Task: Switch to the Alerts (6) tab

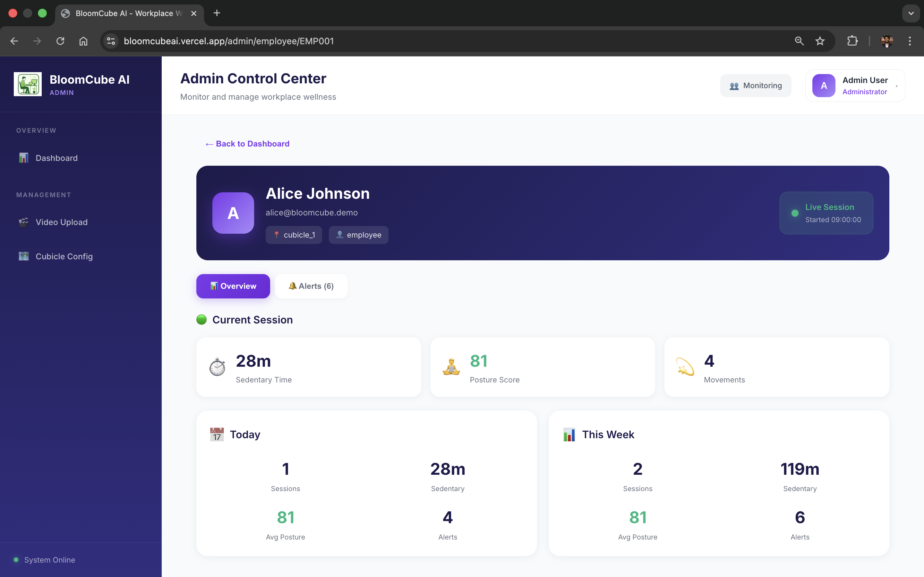Action: [x=311, y=286]
